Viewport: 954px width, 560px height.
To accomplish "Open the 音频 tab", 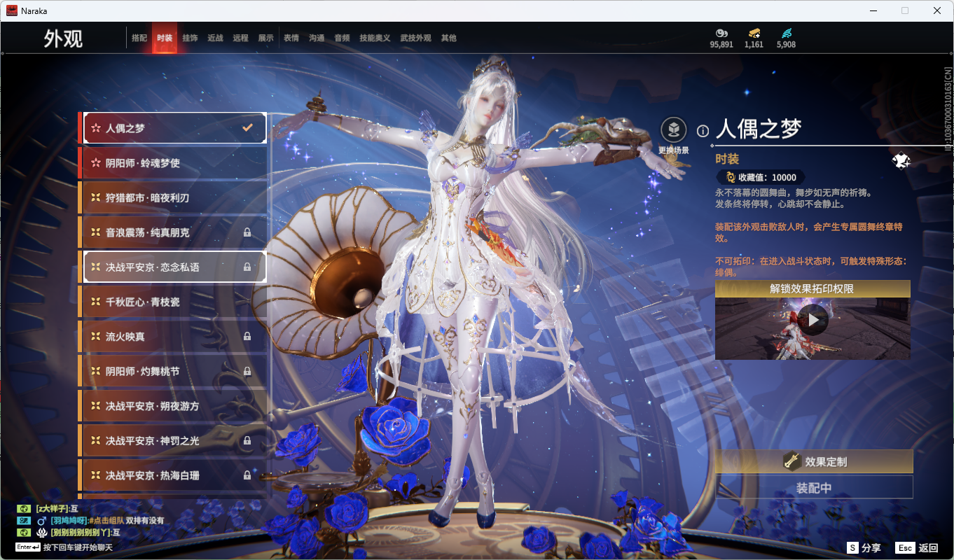I will [x=342, y=38].
